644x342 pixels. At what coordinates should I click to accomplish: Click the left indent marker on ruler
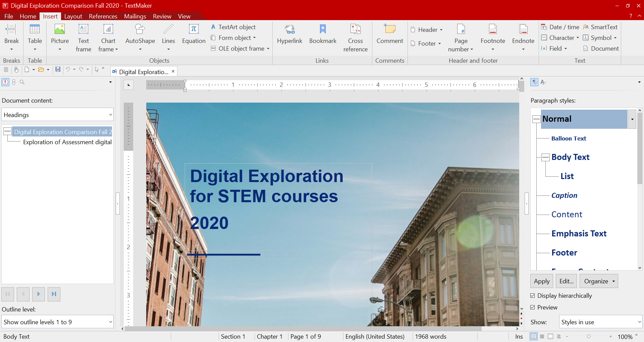pyautogui.click(x=185, y=90)
